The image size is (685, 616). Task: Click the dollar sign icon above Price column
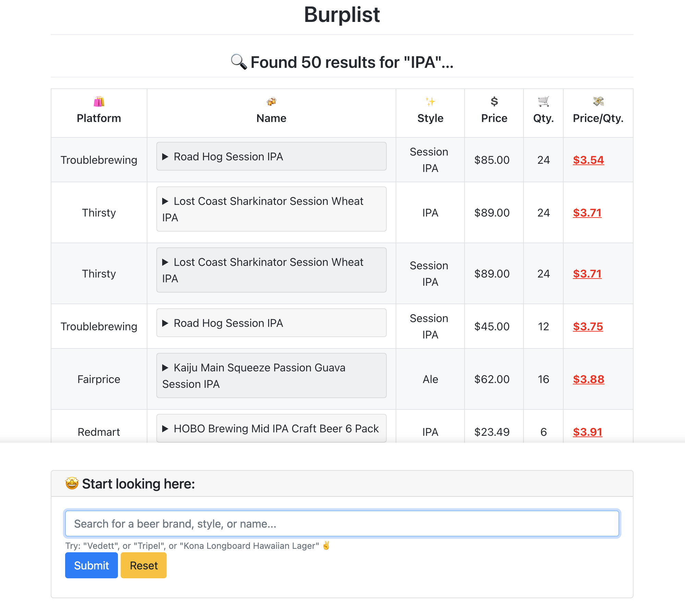coord(494,101)
